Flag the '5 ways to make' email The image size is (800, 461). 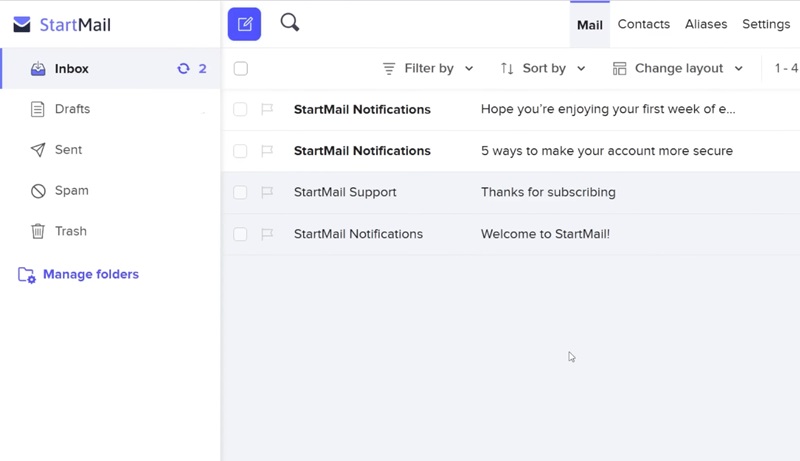(267, 151)
